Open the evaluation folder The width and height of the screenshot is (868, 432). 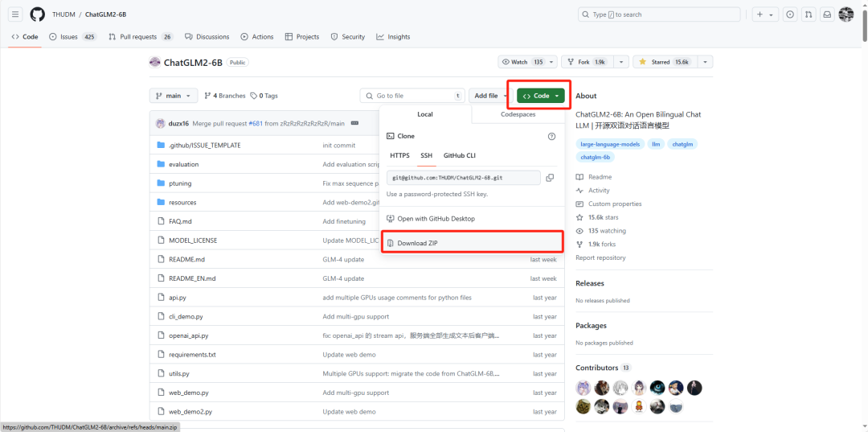tap(184, 164)
